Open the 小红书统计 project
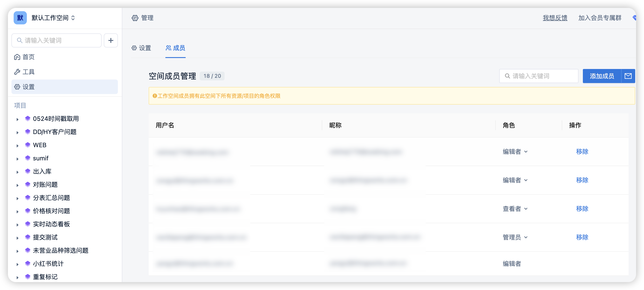Viewport: 644px width, 290px height. coord(48,263)
